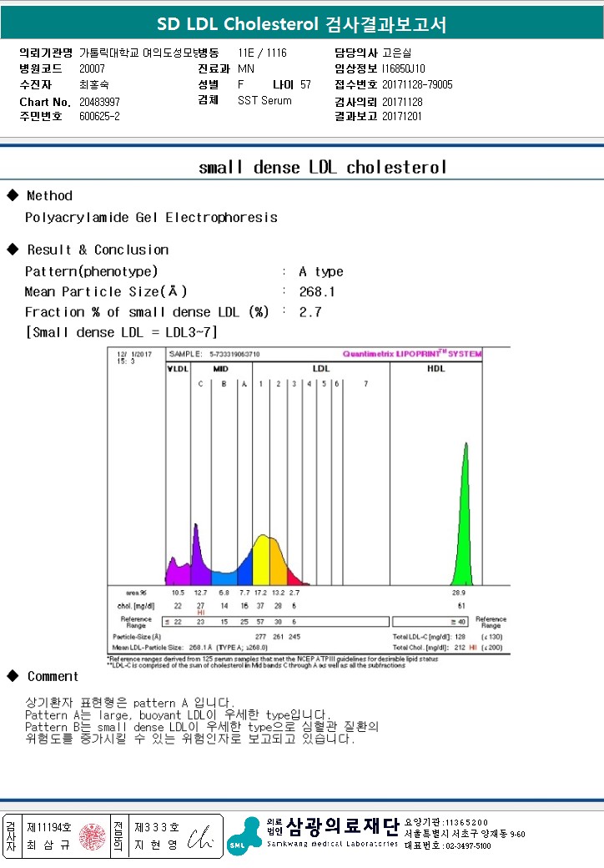The image size is (604, 868).
Task: Select clinical info code 'I16850J10'
Action: 404,68
